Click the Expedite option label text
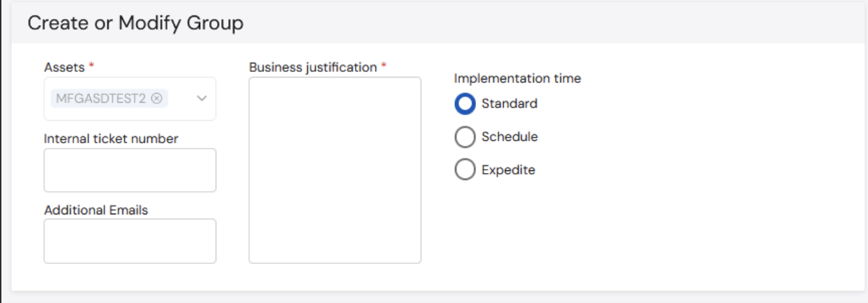Viewport: 868px width, 303px height. pyautogui.click(x=508, y=170)
